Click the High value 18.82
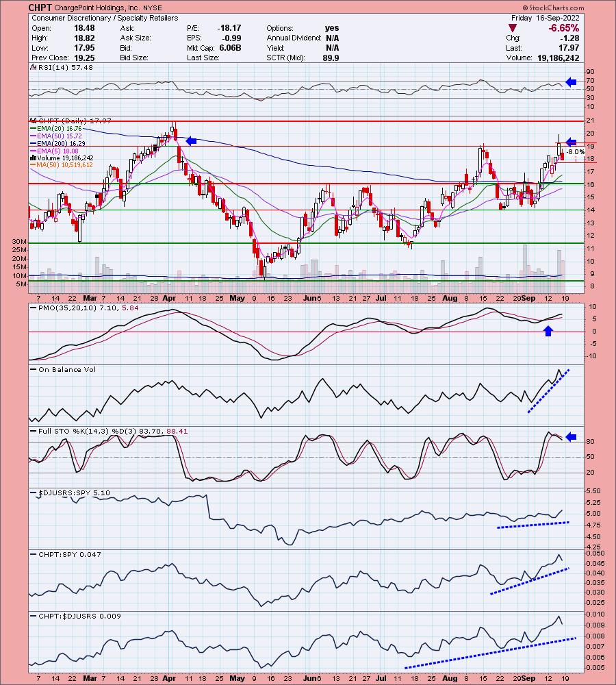This screenshot has height=685, width=616. point(84,38)
